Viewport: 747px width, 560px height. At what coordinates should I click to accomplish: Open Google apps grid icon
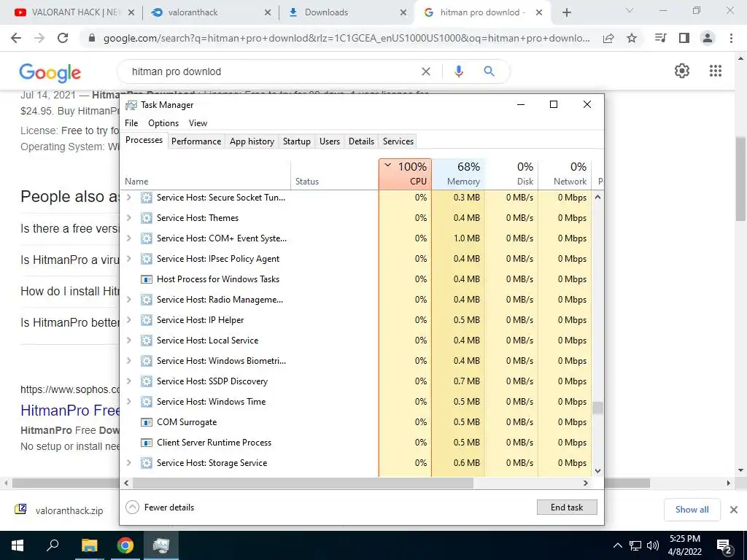click(716, 71)
